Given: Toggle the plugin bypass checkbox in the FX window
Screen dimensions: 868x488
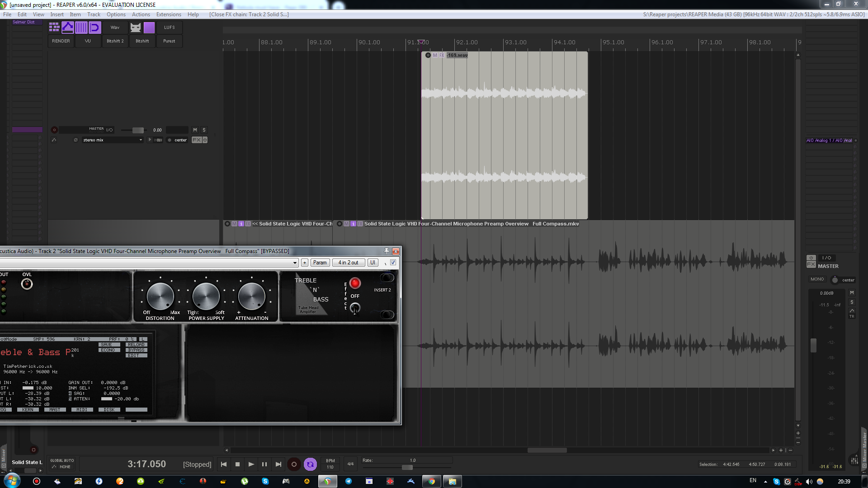Looking at the screenshot, I should 393,263.
